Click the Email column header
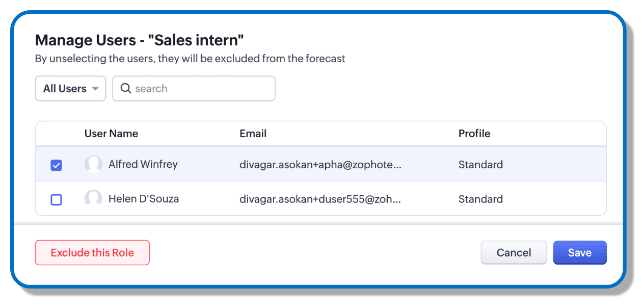 [x=253, y=134]
